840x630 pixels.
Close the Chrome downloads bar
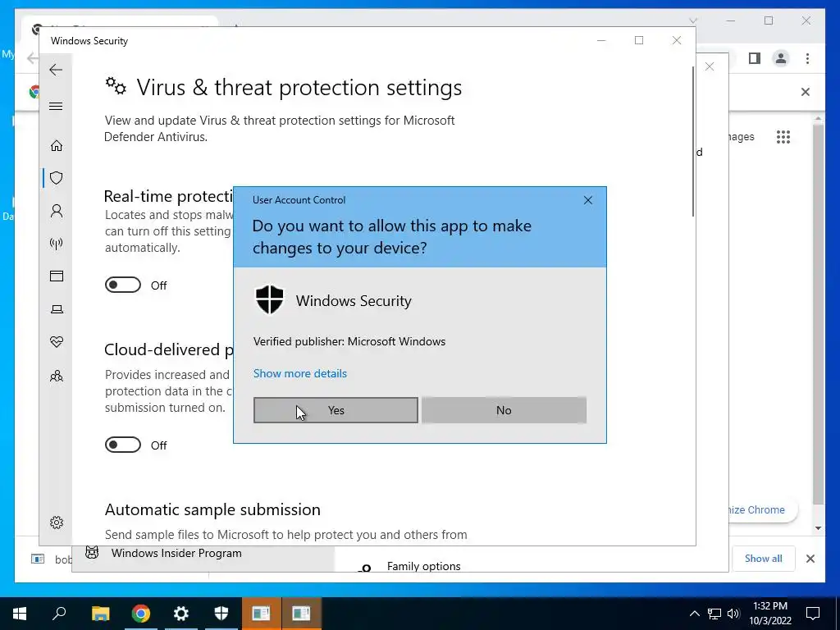tap(810, 559)
